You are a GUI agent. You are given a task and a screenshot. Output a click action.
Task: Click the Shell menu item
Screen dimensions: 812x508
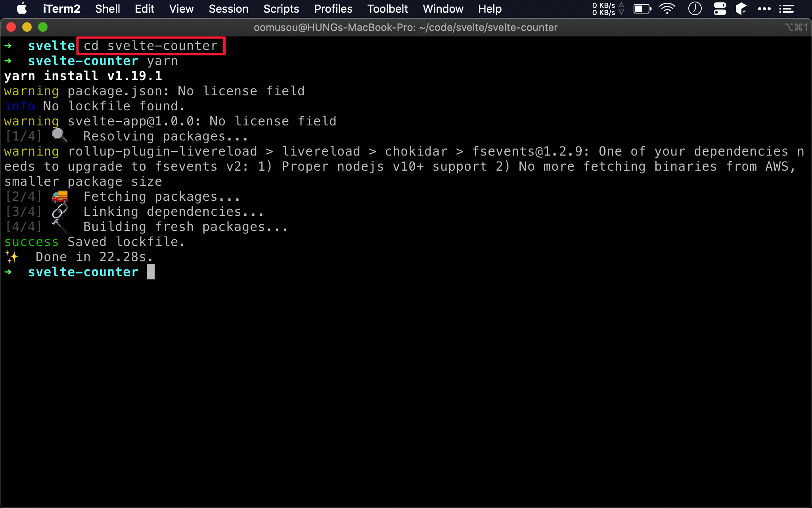pyautogui.click(x=107, y=9)
